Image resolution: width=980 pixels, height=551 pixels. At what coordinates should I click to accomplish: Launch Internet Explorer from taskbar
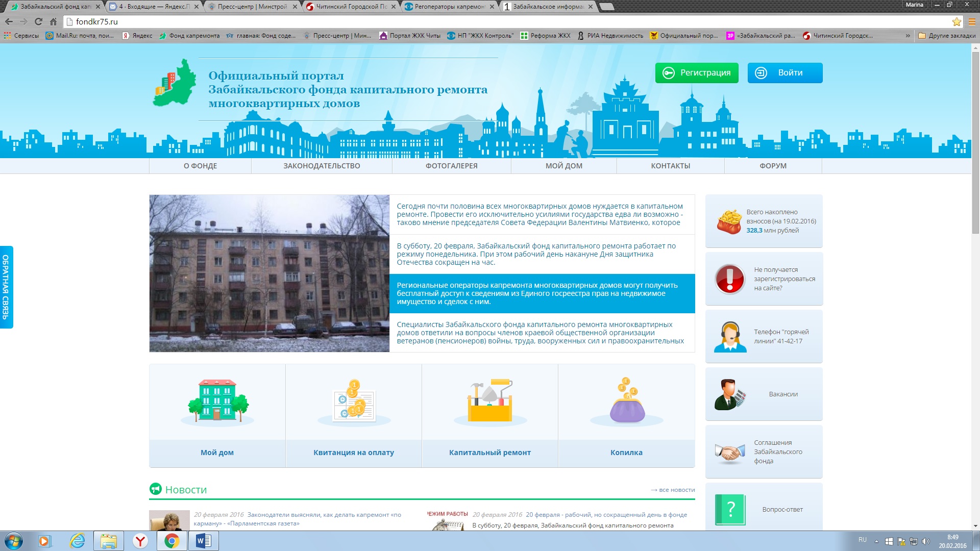[77, 541]
